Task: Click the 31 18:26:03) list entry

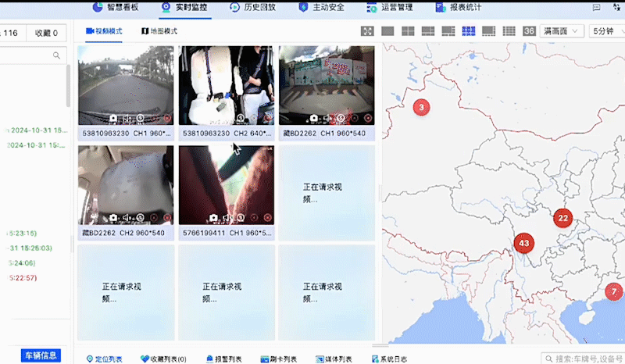Action: coord(30,248)
